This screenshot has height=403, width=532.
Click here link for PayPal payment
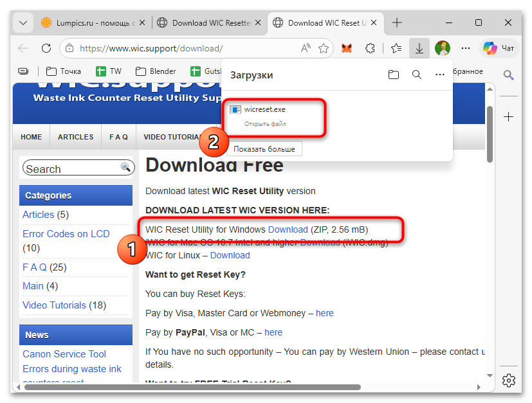pos(273,332)
